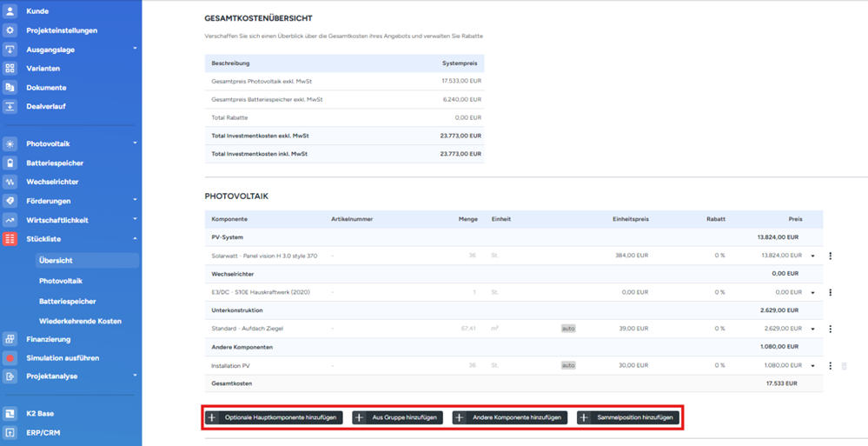Viewport: 868px width, 446px height.
Task: Click the Rabatt 0 % field for Solarwatt row
Action: [719, 256]
